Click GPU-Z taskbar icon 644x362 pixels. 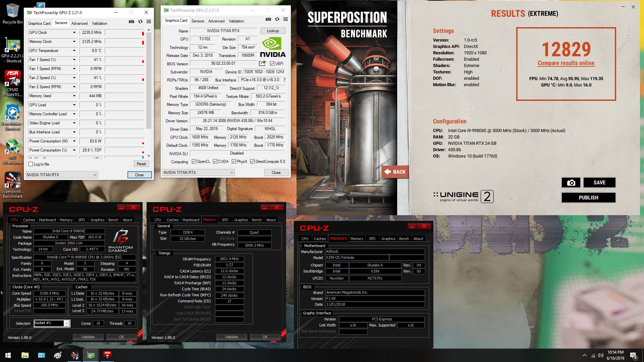coord(91,355)
